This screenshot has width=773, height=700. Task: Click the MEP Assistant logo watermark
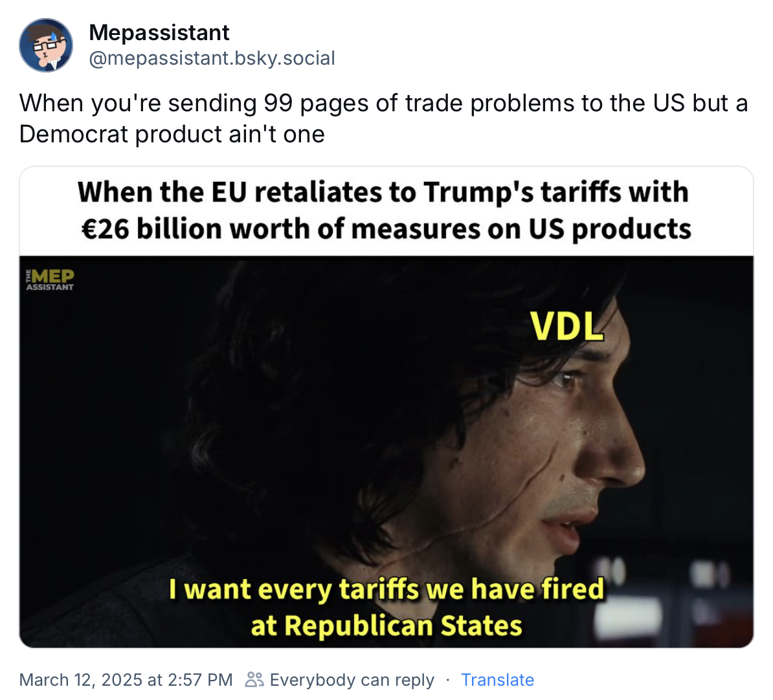[50, 279]
